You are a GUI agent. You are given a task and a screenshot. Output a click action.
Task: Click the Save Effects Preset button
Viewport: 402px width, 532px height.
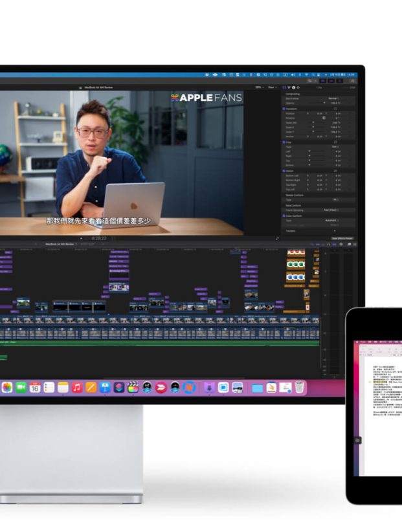[342, 238]
